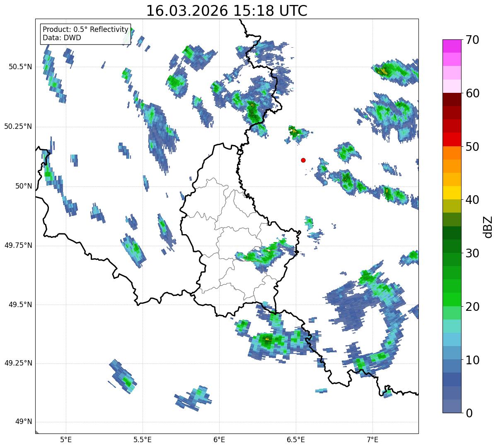Click the 7°E longitude label
Screen dimensions: 498x448
tap(372, 439)
